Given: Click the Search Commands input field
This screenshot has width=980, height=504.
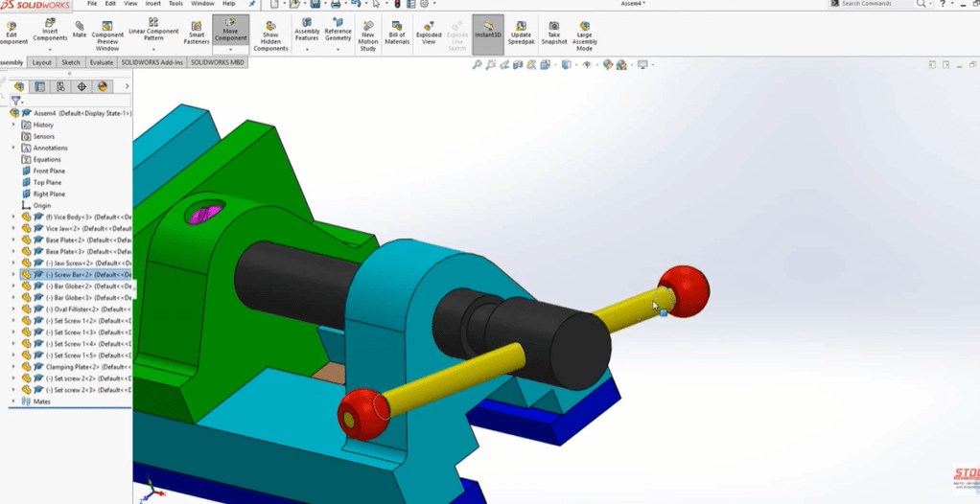Looking at the screenshot, I should [871, 4].
